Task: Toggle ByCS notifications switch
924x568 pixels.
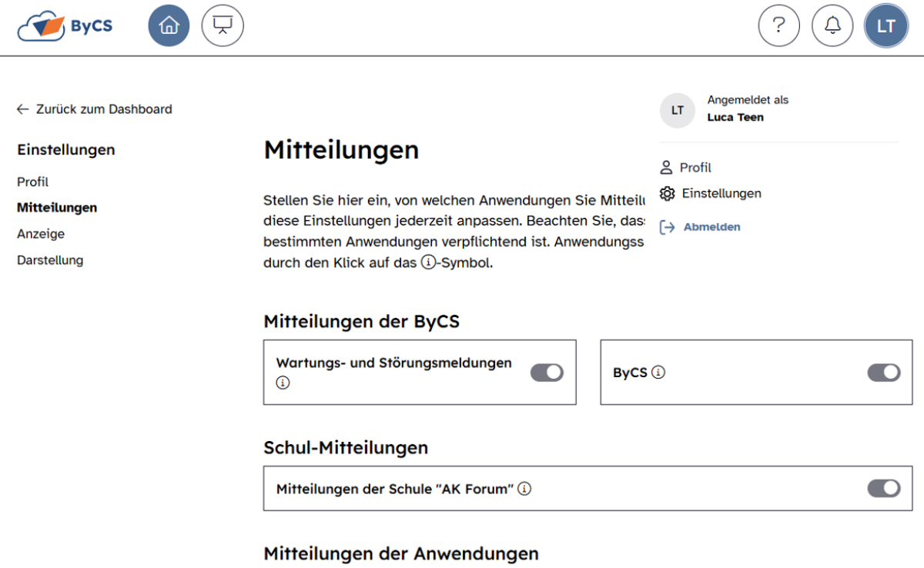Action: click(884, 373)
